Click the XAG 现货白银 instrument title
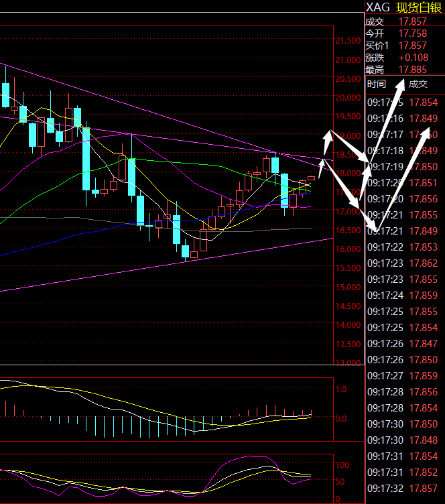The image size is (445, 504). [403, 7]
